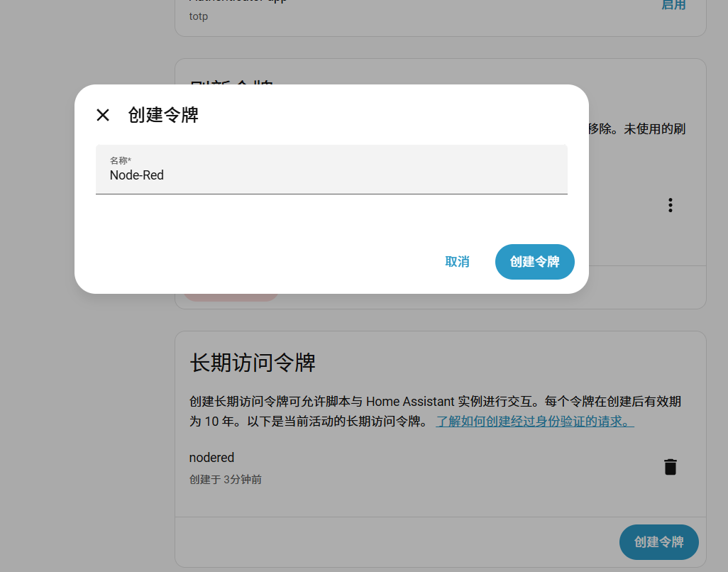Open the 了解如何创建经过身份验证的请求 help link
This screenshot has width=728, height=572.
532,421
